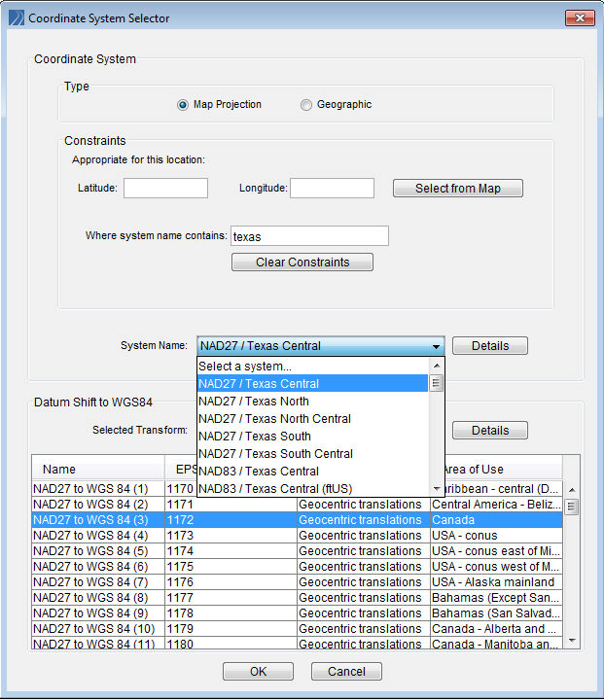Click the 'Central America - Beliz...' cell
This screenshot has width=604, height=700.
pos(496,505)
